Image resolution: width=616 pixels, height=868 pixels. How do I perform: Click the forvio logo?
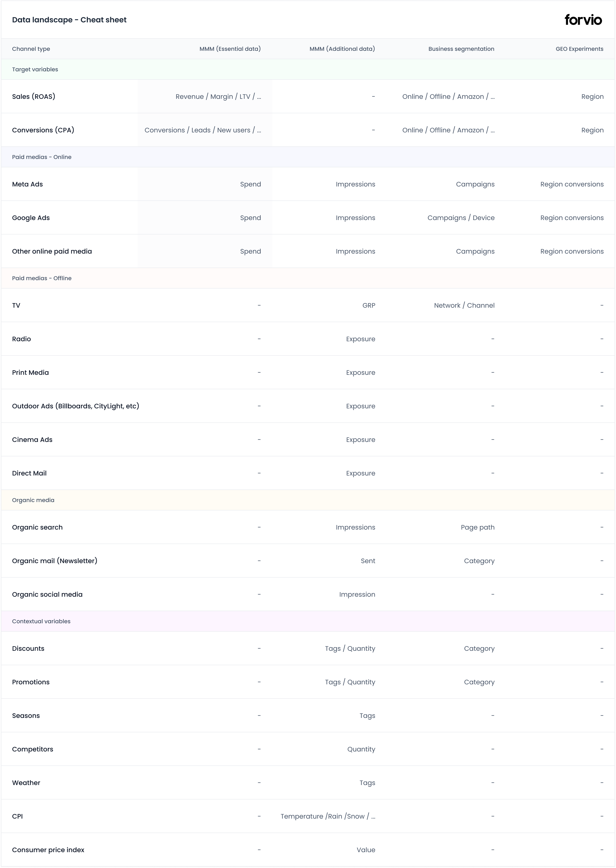click(x=583, y=20)
